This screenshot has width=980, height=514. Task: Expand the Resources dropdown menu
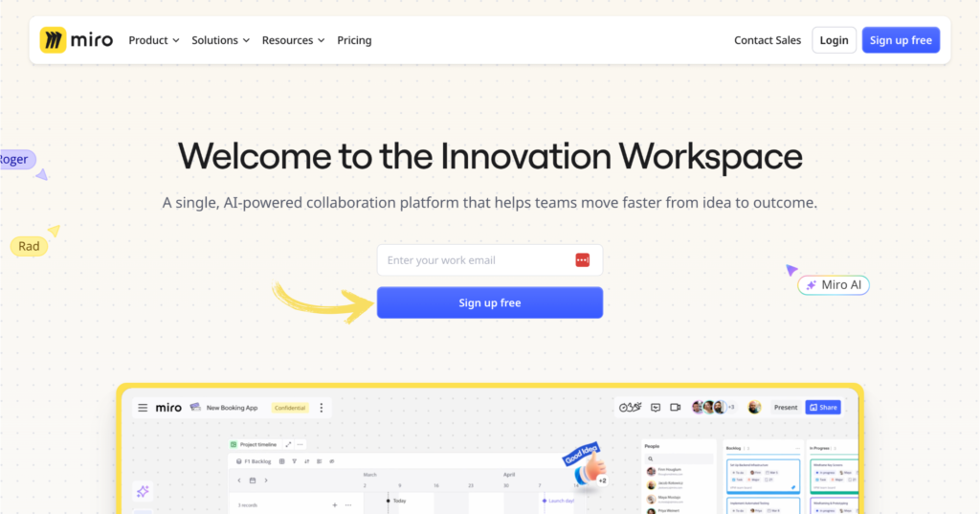(293, 40)
